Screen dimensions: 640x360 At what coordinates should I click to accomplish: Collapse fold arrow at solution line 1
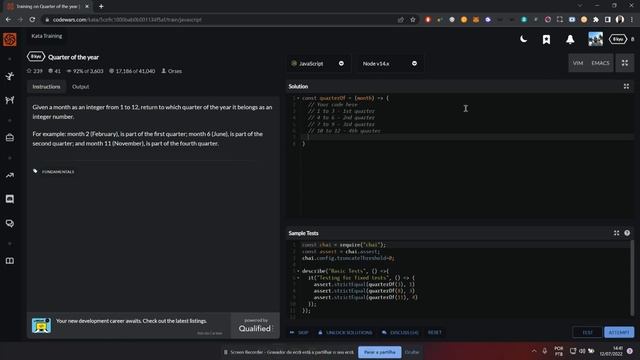(298, 98)
